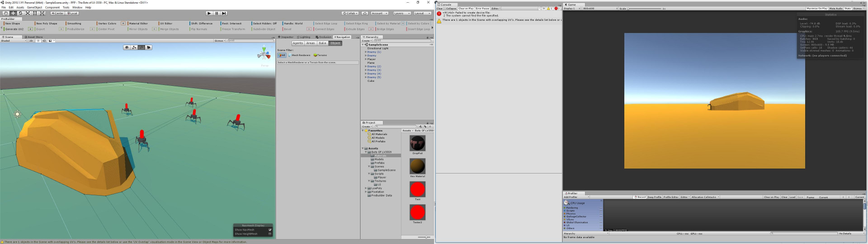Click the scene orientation gizmo
This screenshot has height=244, width=868.
[264, 54]
